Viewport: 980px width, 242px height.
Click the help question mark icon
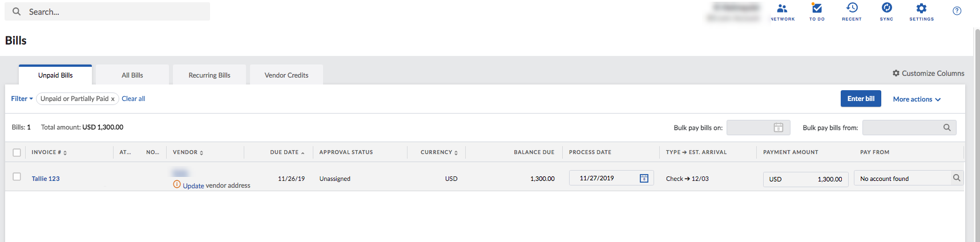(957, 11)
